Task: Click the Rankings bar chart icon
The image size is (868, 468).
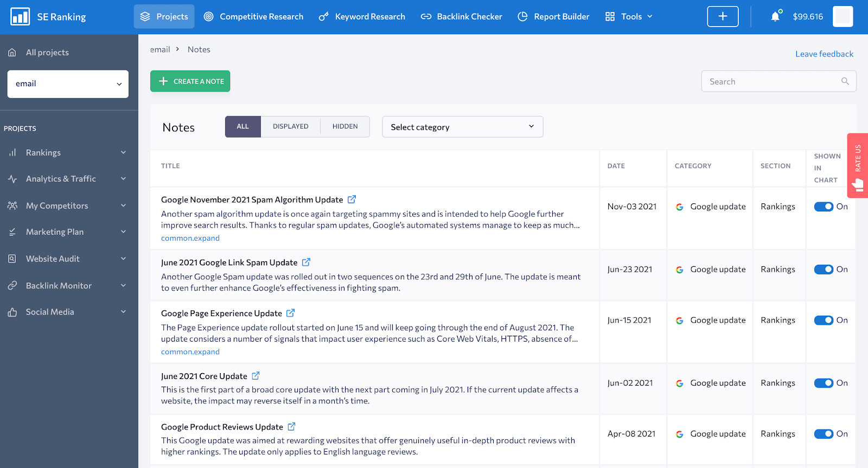Action: tap(12, 153)
